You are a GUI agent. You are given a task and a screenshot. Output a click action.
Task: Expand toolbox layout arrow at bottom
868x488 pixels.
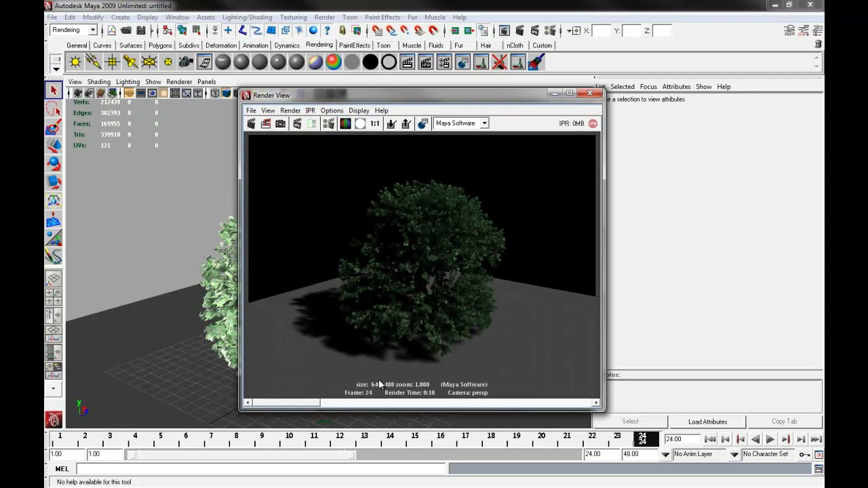pos(54,389)
